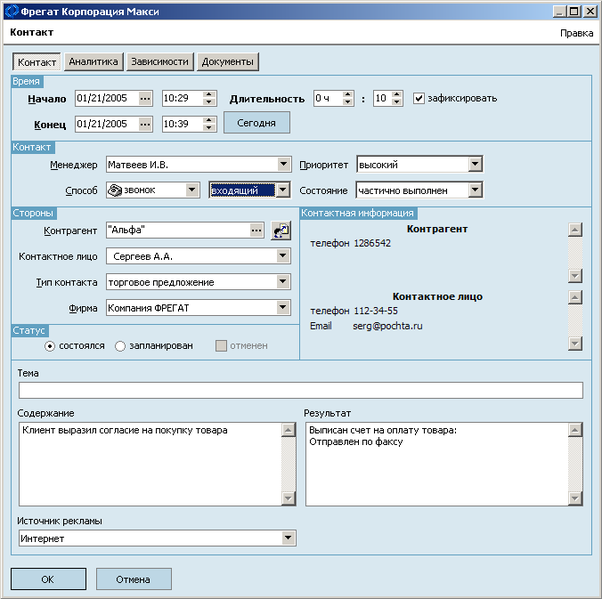Expand the Состояние dropdown
This screenshot has width=602, height=599.
pos(475,190)
